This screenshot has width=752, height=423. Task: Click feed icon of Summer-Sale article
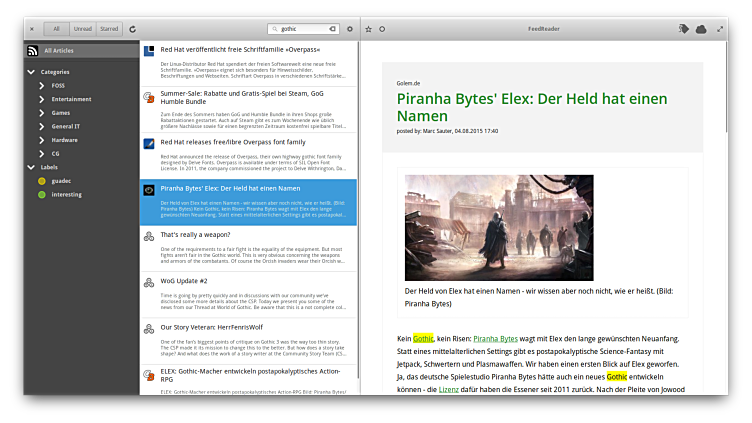pyautogui.click(x=149, y=97)
